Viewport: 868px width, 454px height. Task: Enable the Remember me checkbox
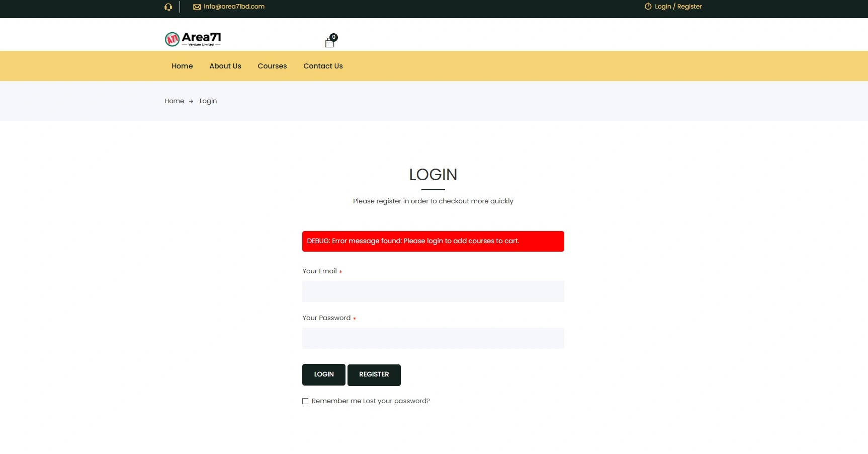pos(305,401)
